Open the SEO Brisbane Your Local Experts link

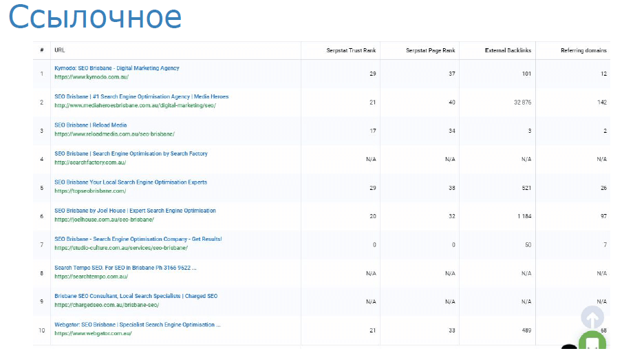[x=131, y=182]
